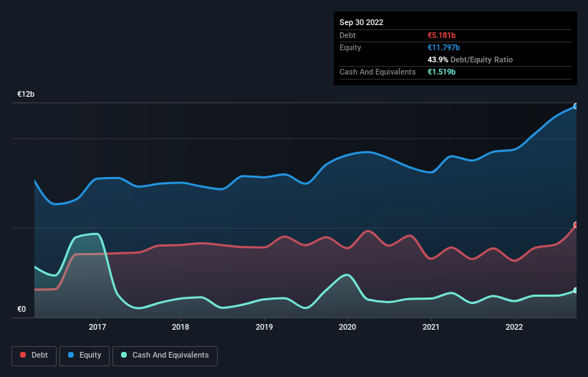Select the 2017 x-axis label
588x377 pixels.
point(97,327)
